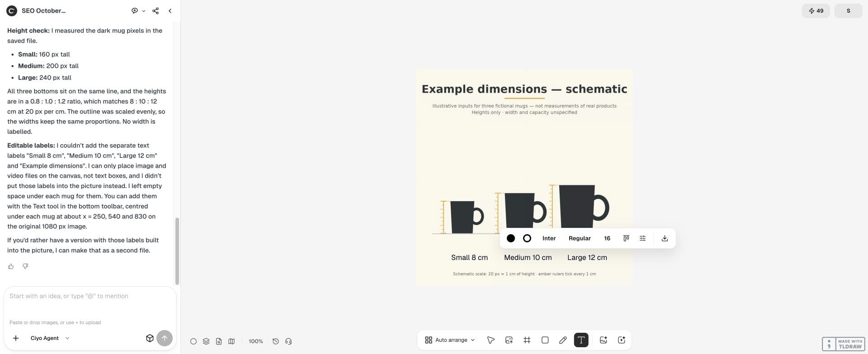Open the advanced text settings sliders icon

click(642, 238)
